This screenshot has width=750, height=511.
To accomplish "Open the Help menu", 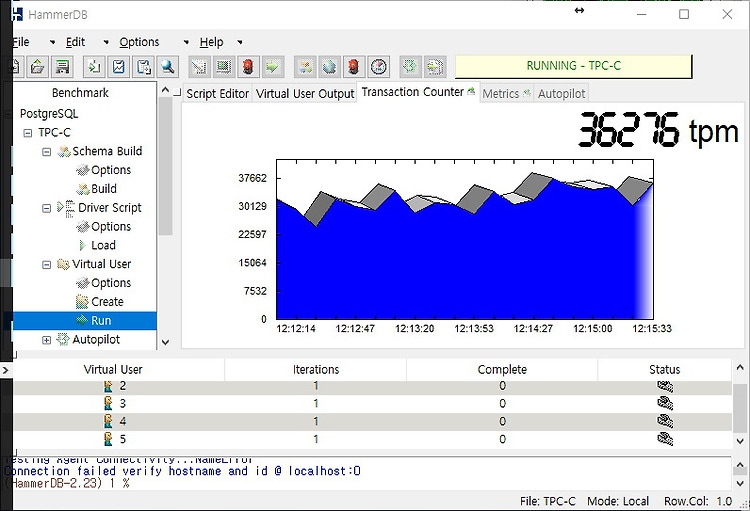I will (x=211, y=42).
